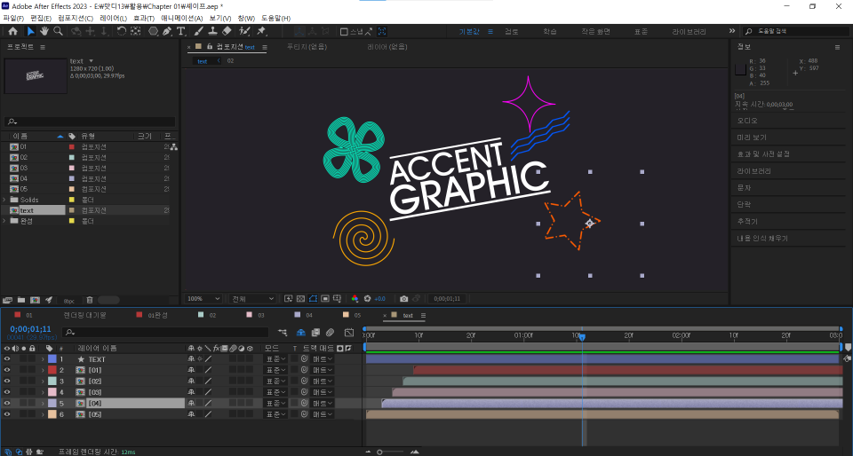Screen dimensions: 853x456
Task: Click the trash delete icon in Project panel
Action: coord(90,300)
